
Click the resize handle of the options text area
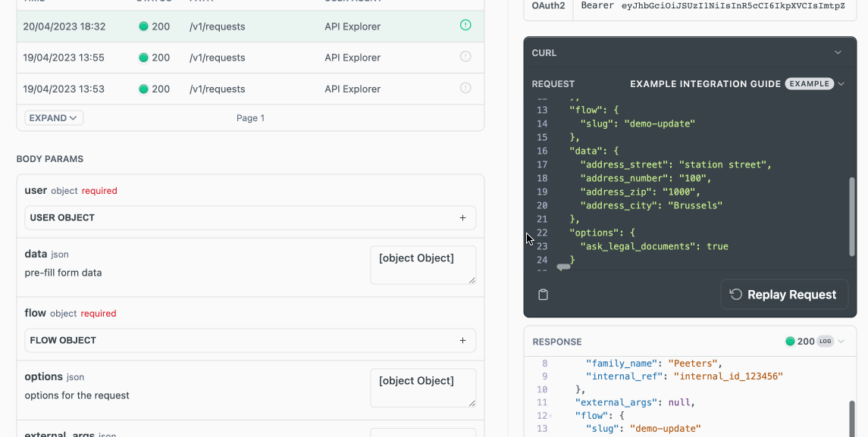click(x=472, y=403)
